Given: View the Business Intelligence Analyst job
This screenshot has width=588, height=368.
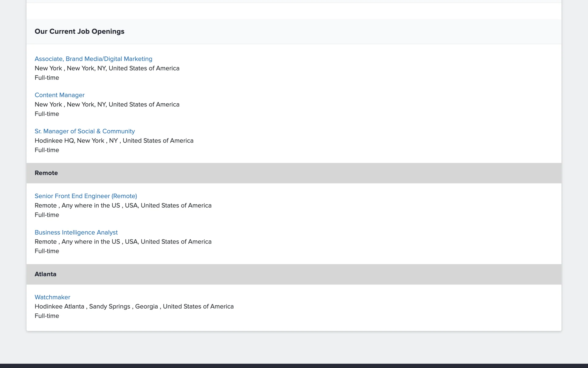Looking at the screenshot, I should (76, 232).
